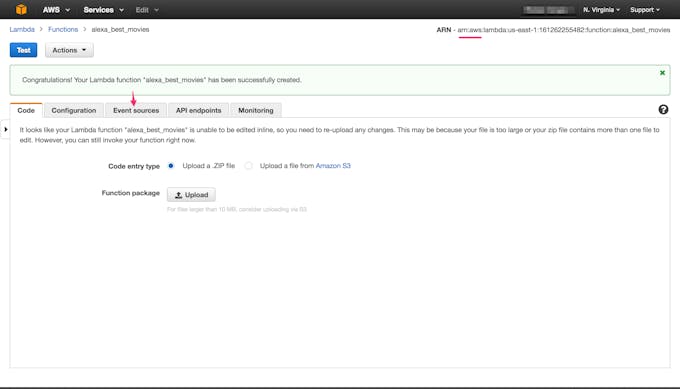680x389 pixels.
Task: Click the blue Test button
Action: coord(23,50)
